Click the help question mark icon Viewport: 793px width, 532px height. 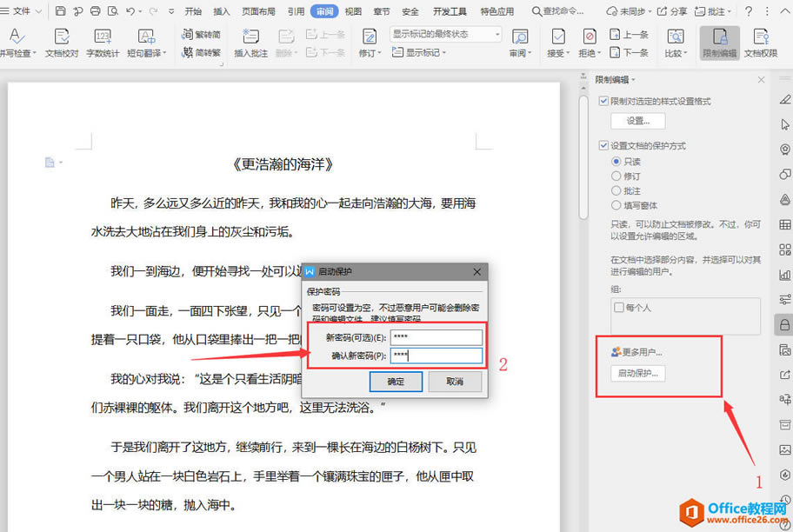point(749,10)
